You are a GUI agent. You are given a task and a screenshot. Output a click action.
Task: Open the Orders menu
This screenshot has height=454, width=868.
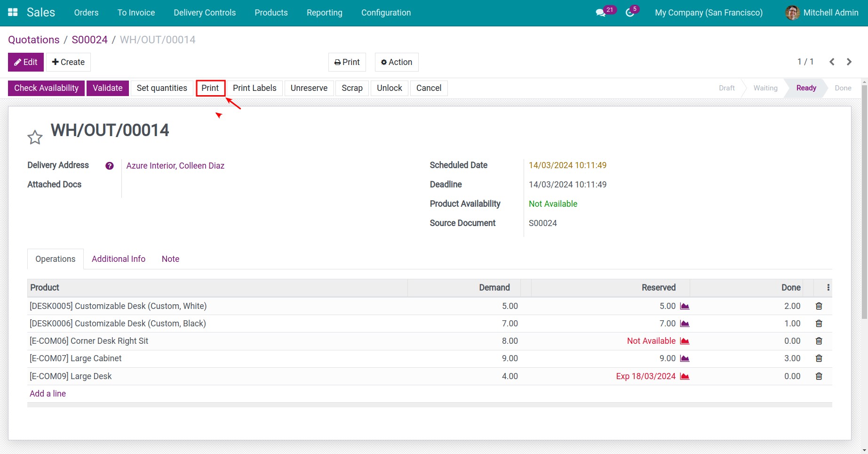pos(87,13)
